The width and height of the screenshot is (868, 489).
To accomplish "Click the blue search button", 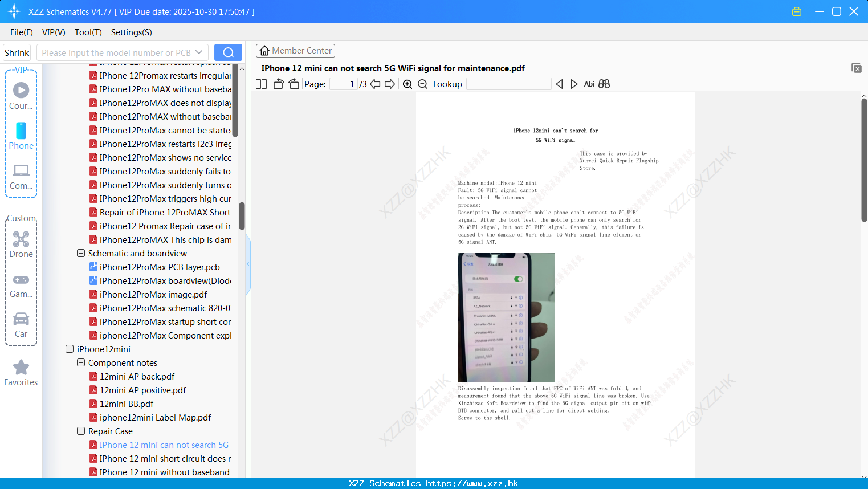I will click(x=228, y=52).
